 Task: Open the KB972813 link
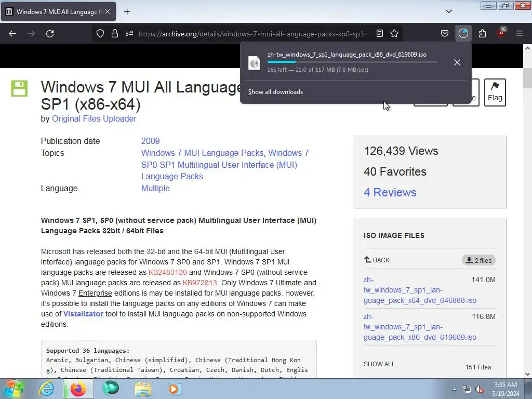pos(199,283)
